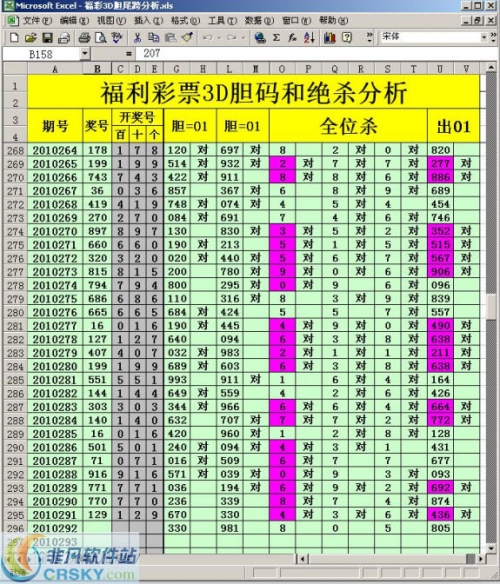
Task: Click the vertical scrollbar down arrow
Action: tap(491, 549)
